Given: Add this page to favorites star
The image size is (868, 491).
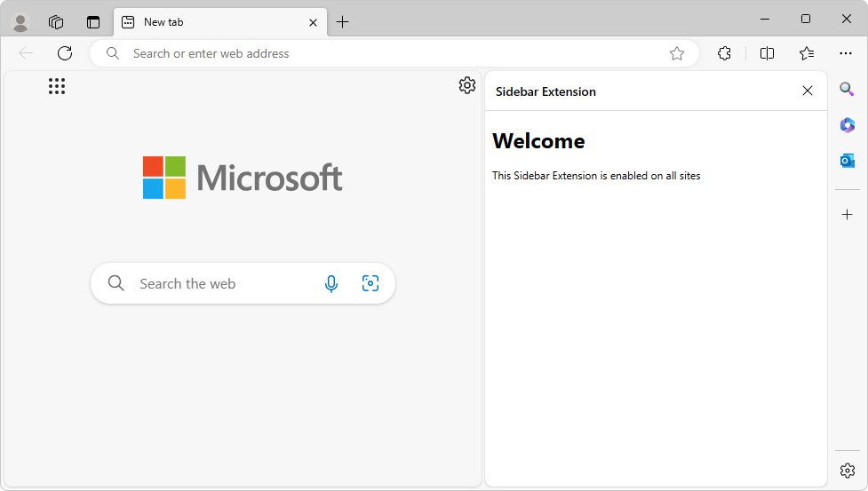Looking at the screenshot, I should coord(676,53).
